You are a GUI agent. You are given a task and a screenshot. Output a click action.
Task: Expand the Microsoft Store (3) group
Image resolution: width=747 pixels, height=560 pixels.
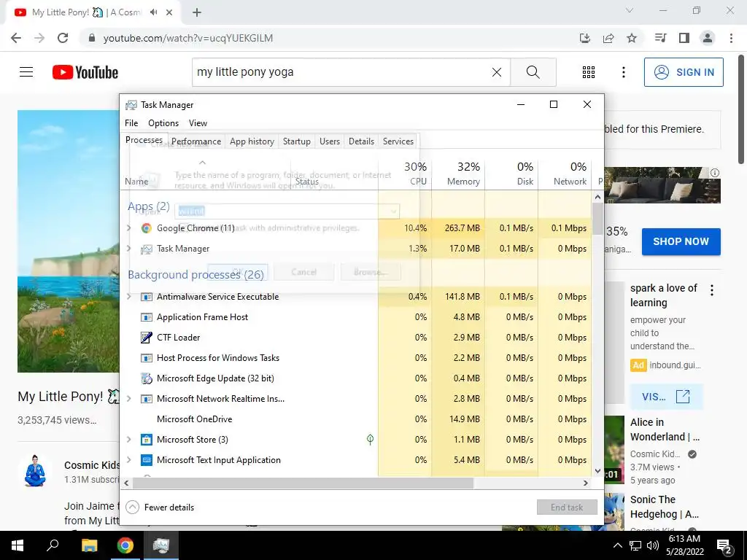click(128, 440)
